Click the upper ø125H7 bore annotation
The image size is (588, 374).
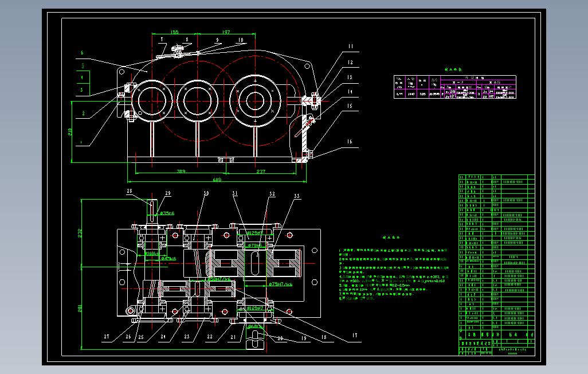coord(255,233)
